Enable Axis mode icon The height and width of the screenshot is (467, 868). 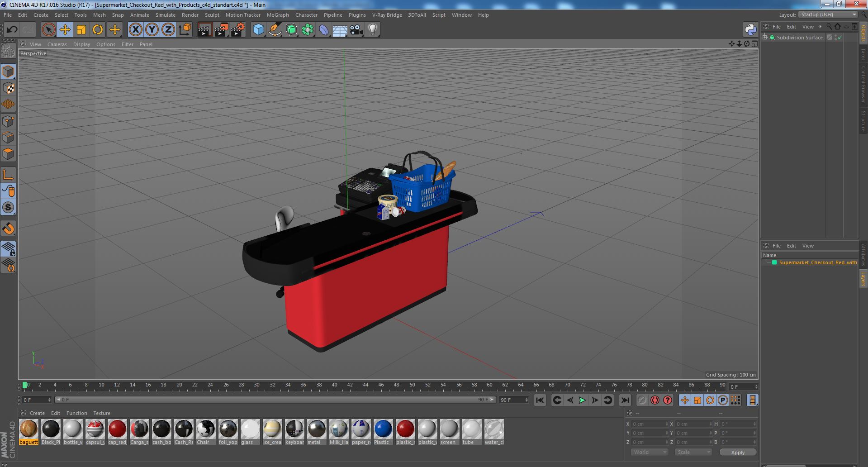(8, 175)
